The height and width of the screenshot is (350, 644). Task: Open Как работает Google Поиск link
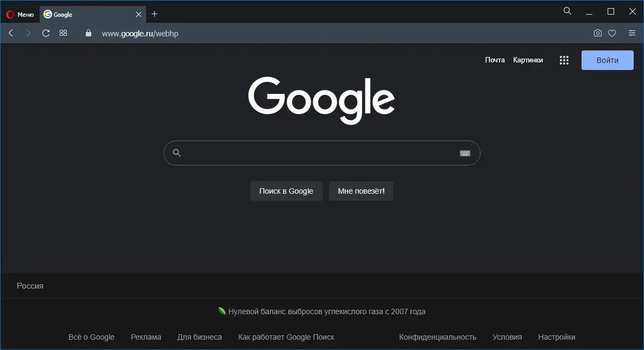pos(286,337)
